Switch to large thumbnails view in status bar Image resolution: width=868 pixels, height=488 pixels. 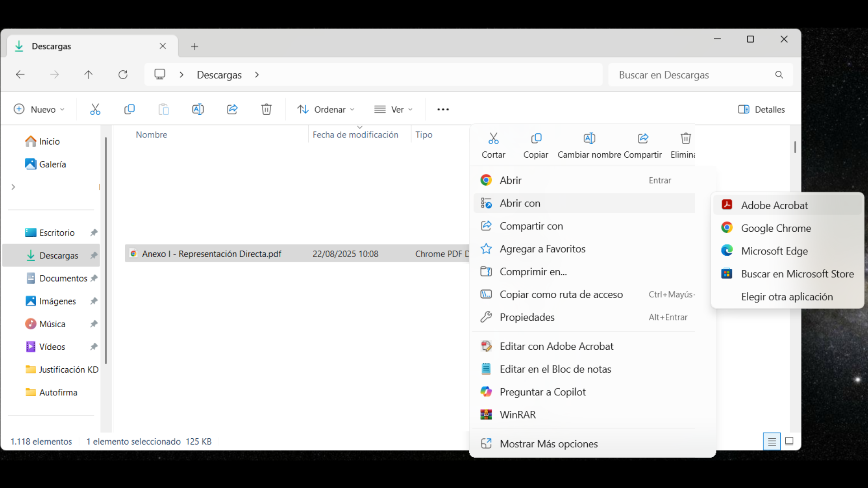(x=789, y=441)
